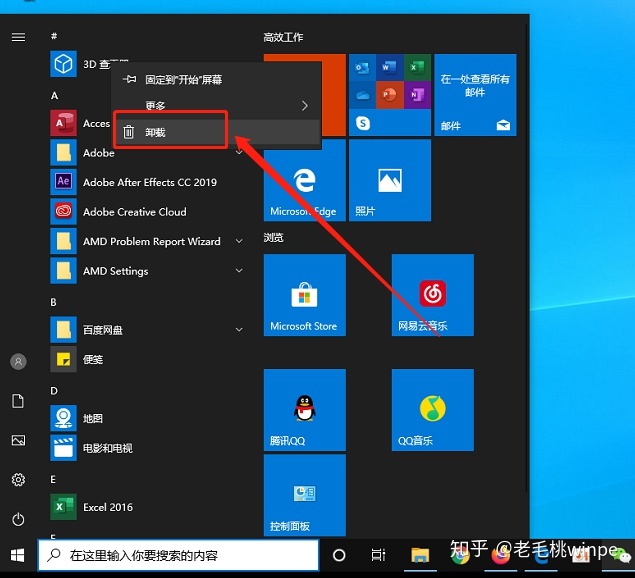Select Pin to Start (固定到"开始"屏幕)
635x578 pixels.
(x=217, y=79)
